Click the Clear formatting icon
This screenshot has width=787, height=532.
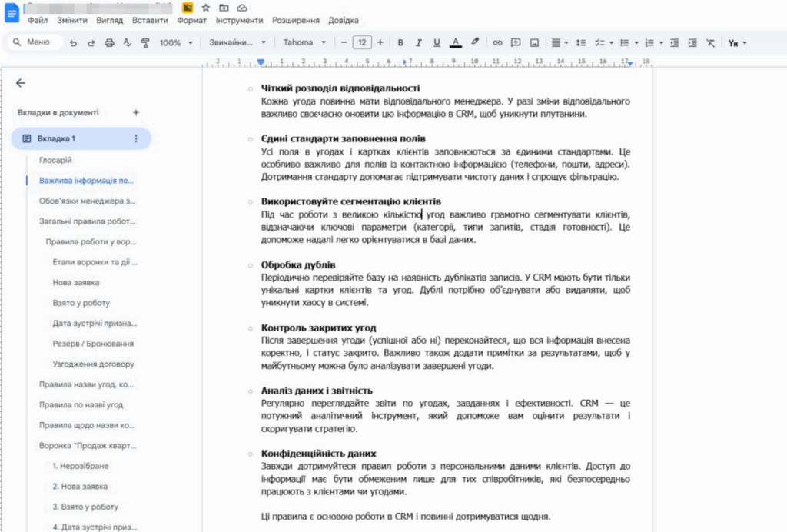(x=709, y=43)
